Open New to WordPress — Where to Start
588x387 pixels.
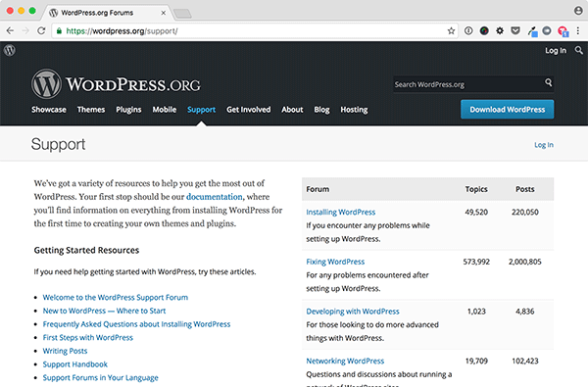coord(104,311)
